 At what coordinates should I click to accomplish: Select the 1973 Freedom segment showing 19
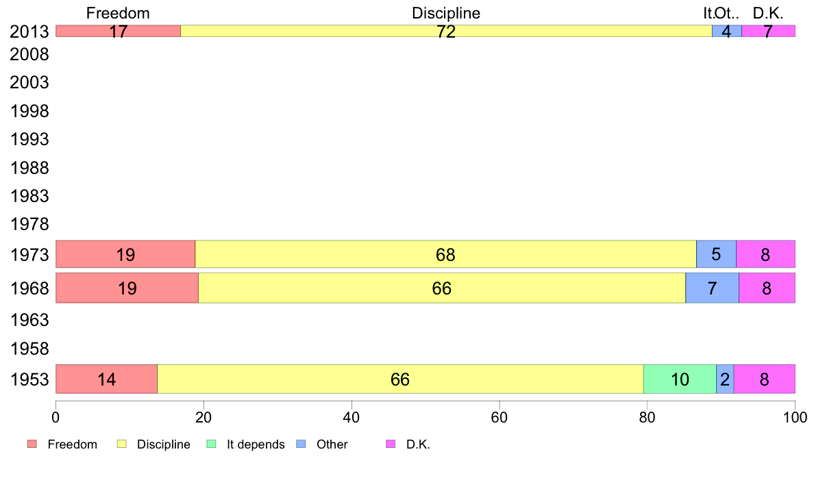pyautogui.click(x=125, y=254)
